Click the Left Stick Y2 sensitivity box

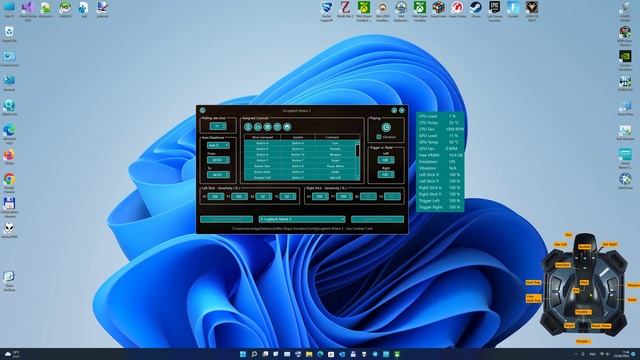point(288,197)
